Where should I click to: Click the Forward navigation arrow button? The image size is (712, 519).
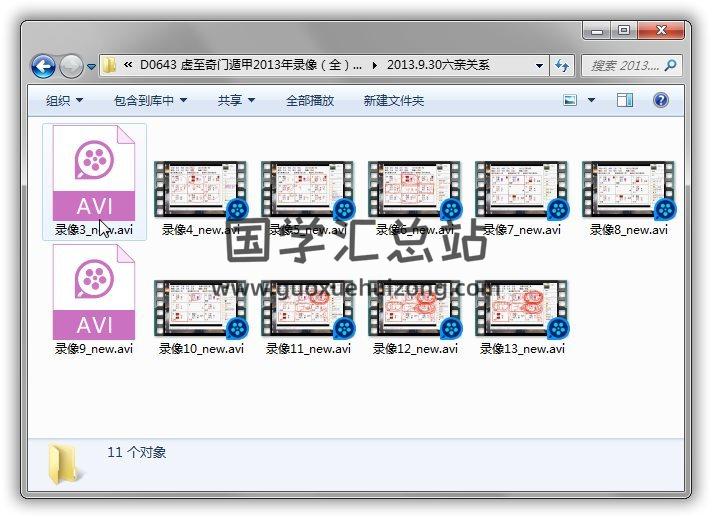click(x=72, y=66)
